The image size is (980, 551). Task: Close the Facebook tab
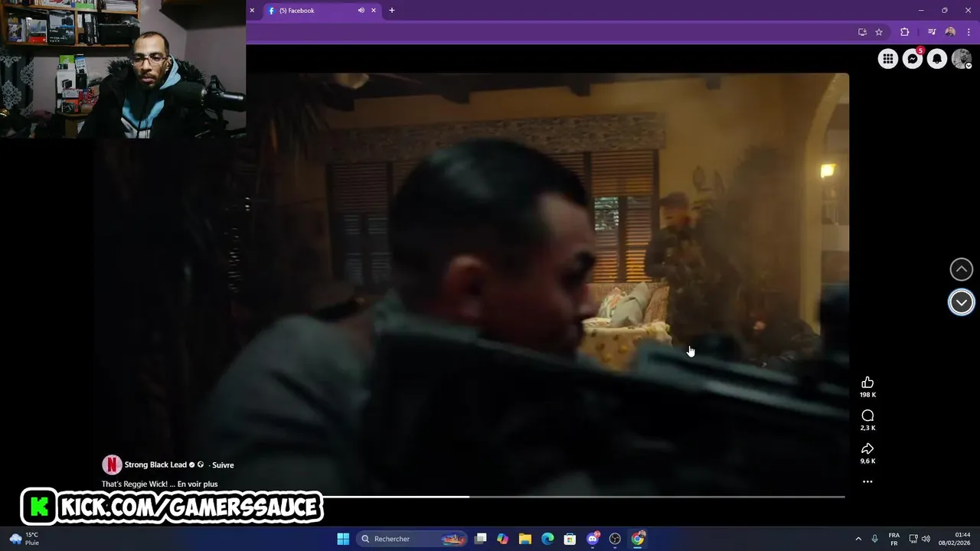[x=374, y=11]
